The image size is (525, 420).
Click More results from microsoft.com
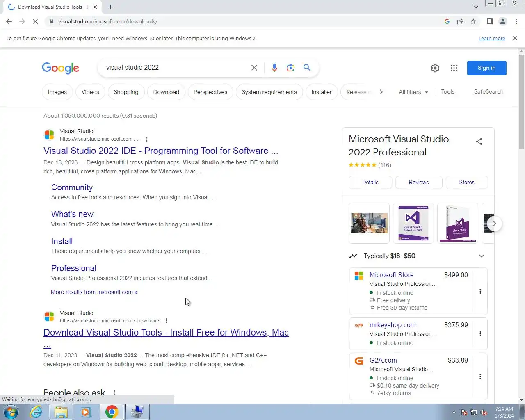[x=94, y=292]
